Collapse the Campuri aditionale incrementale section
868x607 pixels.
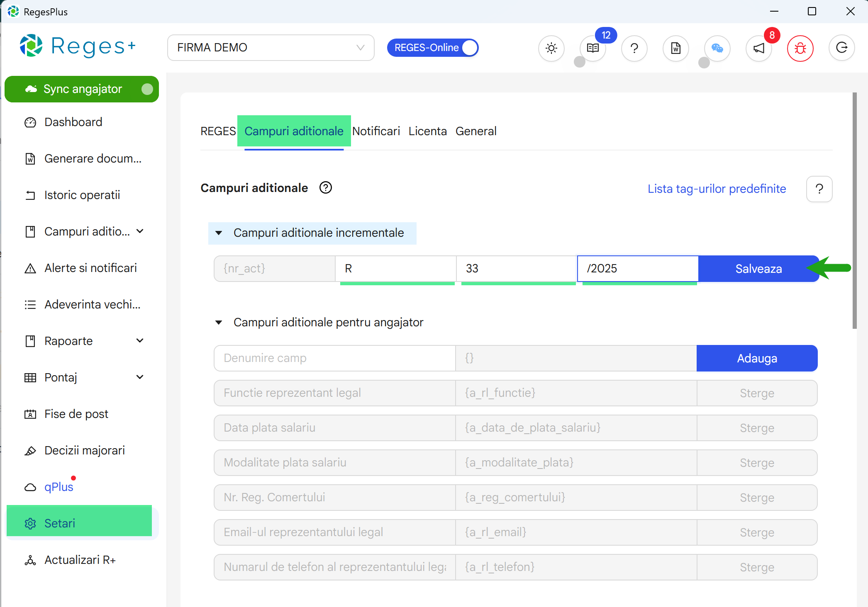click(219, 233)
